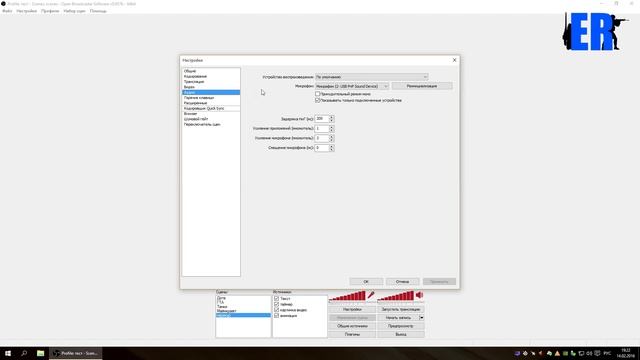The image size is (640, 360).
Task: Open the Профили menu
Action: (50, 11)
